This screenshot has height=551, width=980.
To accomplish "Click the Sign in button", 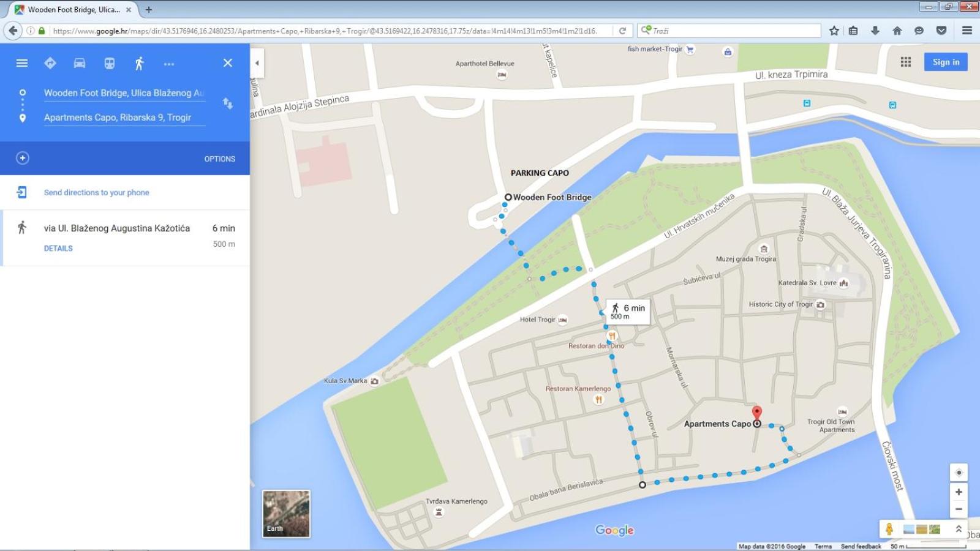I will pyautogui.click(x=946, y=62).
